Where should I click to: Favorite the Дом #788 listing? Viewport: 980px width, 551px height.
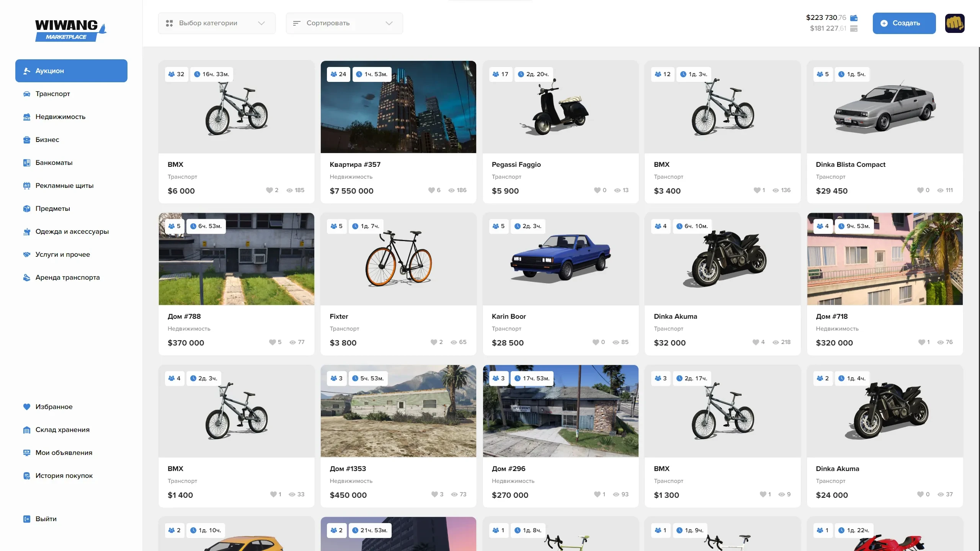tap(272, 342)
